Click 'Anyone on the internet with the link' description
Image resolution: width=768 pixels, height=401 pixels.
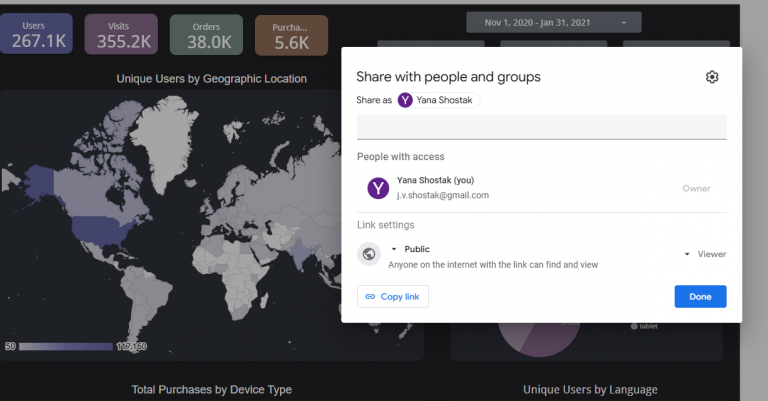click(493, 265)
